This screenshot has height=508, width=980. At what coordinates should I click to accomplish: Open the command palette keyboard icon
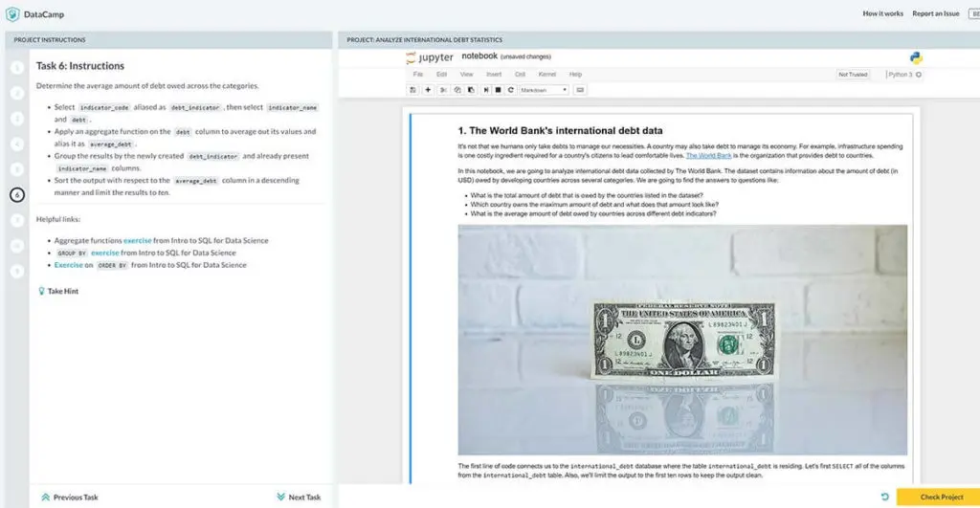tap(580, 90)
